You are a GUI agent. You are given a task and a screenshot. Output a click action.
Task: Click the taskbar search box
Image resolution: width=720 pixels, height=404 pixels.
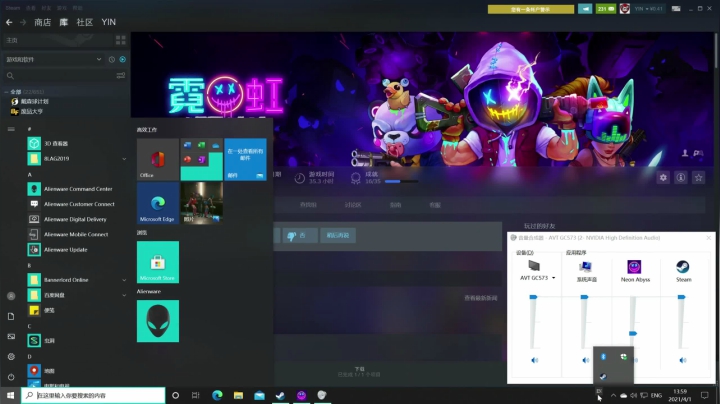pyautogui.click(x=93, y=395)
